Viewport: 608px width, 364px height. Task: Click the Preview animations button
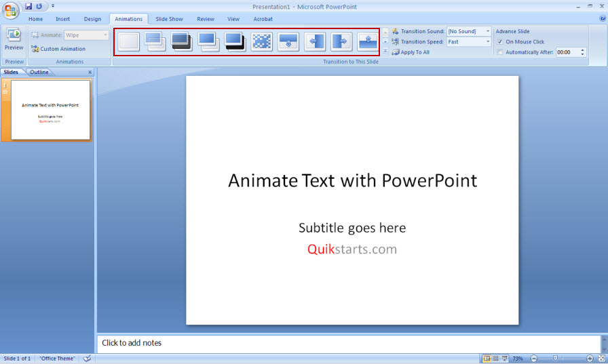(14, 39)
